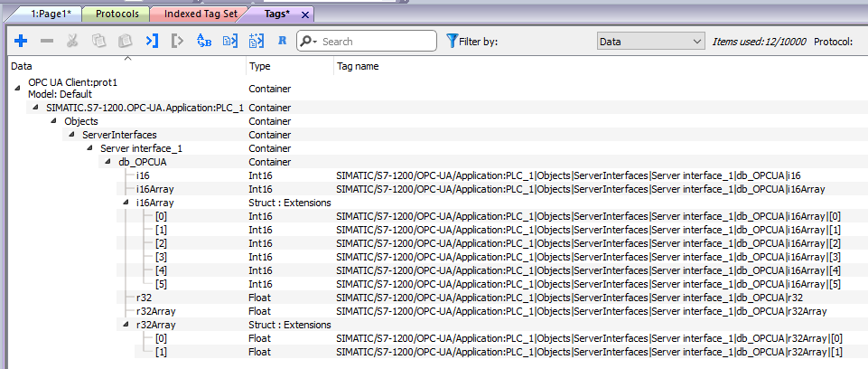
Task: Click the paste clipboard icon
Action: 126,41
